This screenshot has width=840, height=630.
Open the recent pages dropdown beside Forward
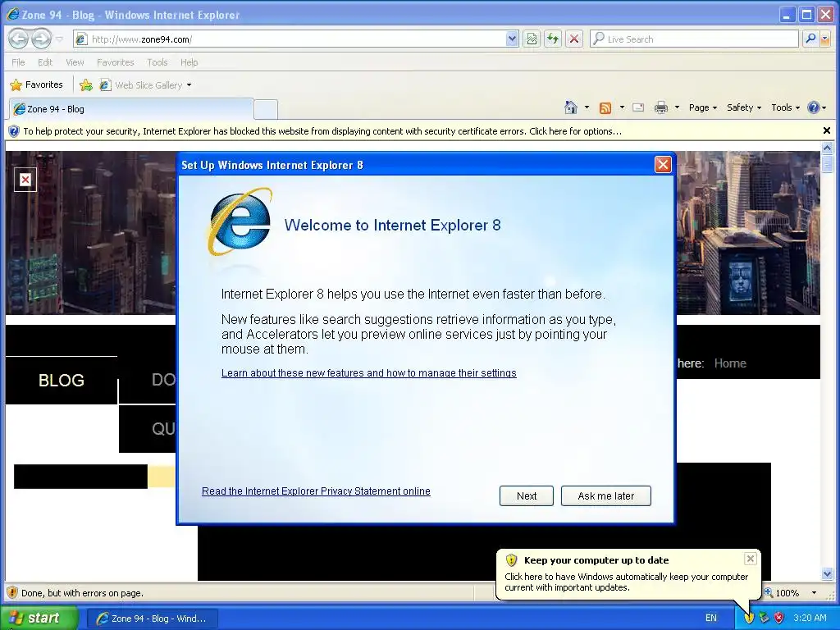59,39
